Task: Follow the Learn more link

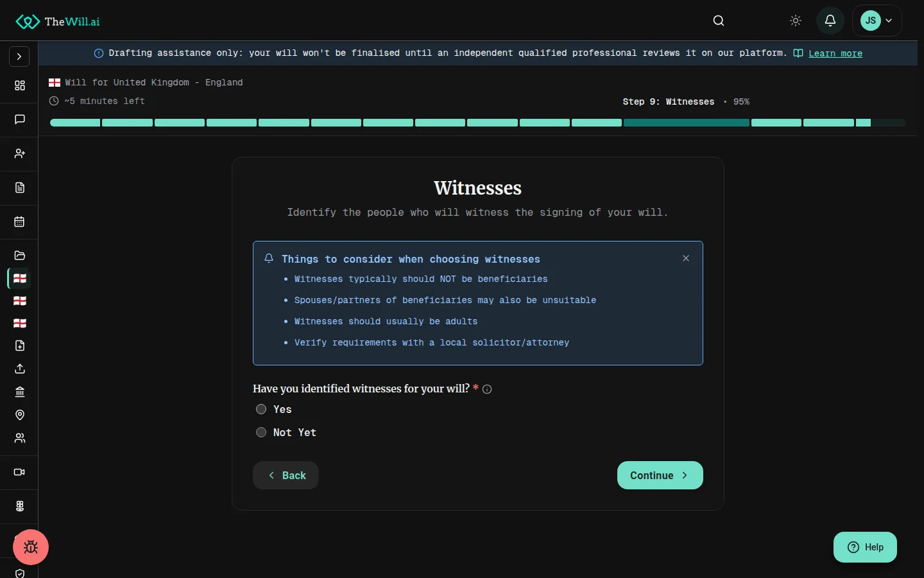Action: tap(835, 53)
